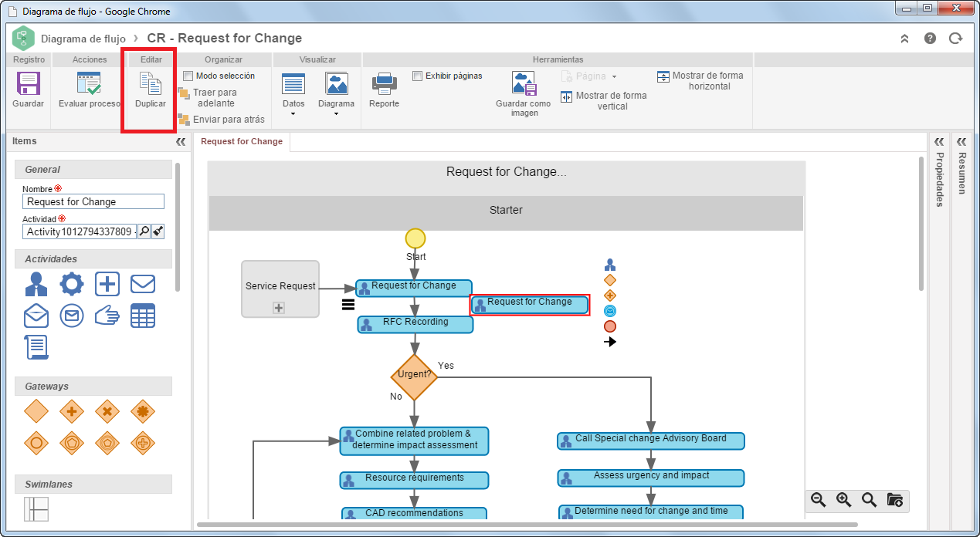Zoom in on the diagram canvas
This screenshot has width=980, height=537.
[843, 500]
